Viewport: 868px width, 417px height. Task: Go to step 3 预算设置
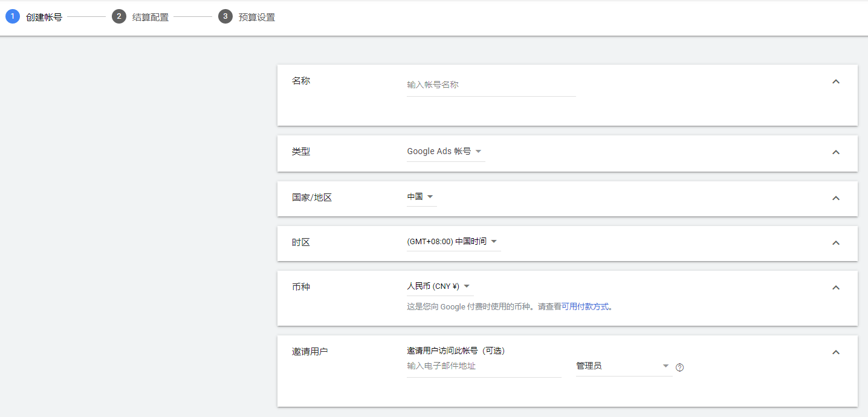pyautogui.click(x=247, y=17)
